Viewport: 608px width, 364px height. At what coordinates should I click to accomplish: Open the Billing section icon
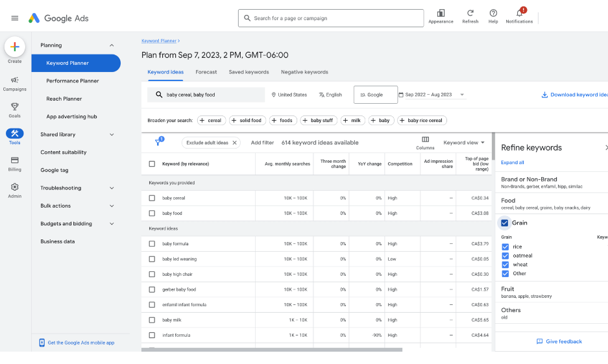pos(15,160)
